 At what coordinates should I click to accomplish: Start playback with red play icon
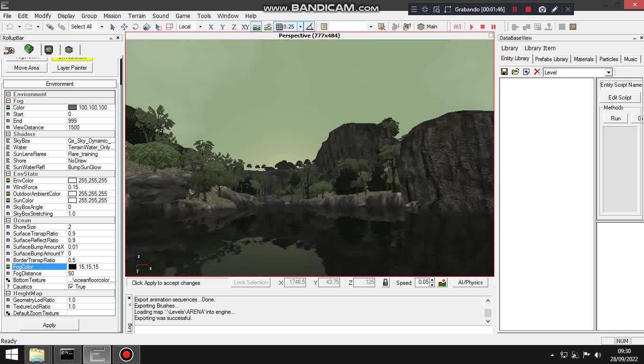click(x=471, y=27)
